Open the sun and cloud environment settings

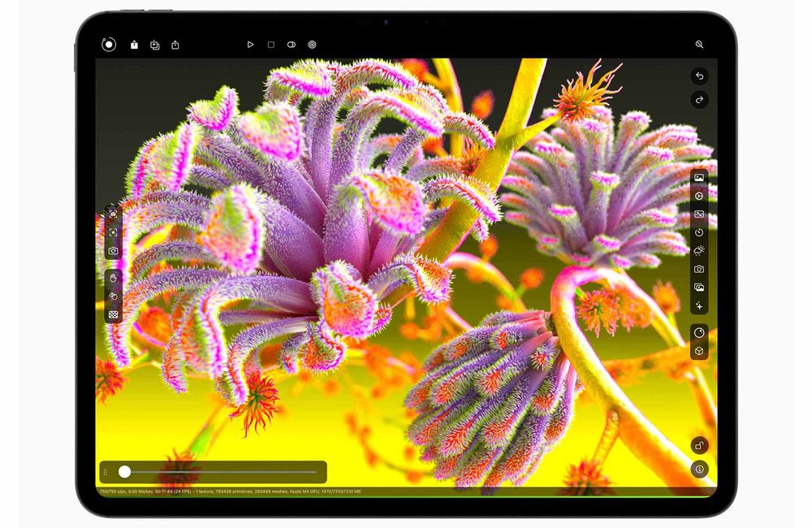[x=699, y=251]
